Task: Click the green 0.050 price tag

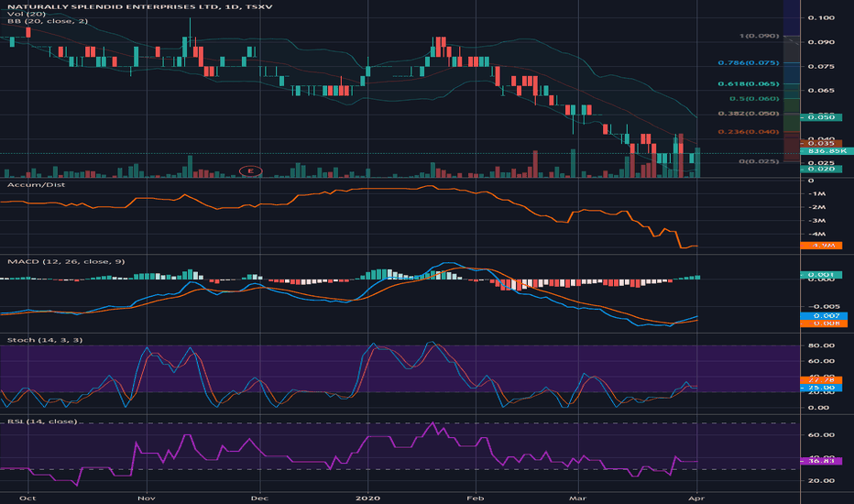Action: click(x=821, y=117)
